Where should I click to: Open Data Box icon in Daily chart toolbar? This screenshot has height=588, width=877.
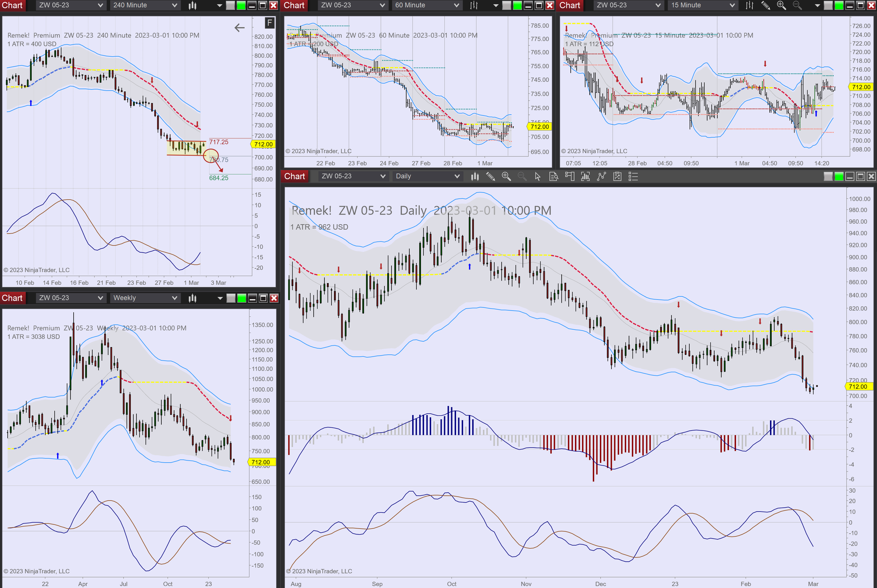click(x=554, y=176)
